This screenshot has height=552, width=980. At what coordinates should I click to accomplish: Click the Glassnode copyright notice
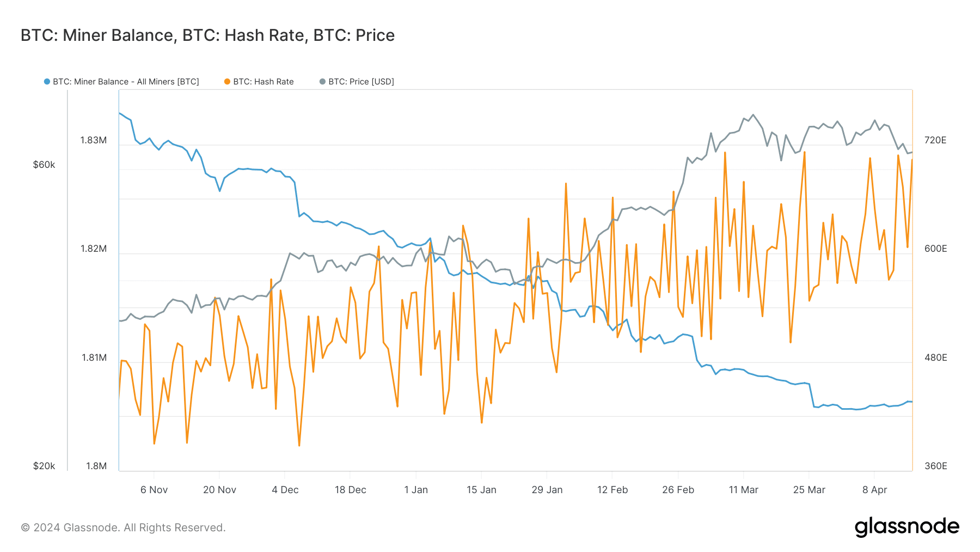[x=123, y=527]
